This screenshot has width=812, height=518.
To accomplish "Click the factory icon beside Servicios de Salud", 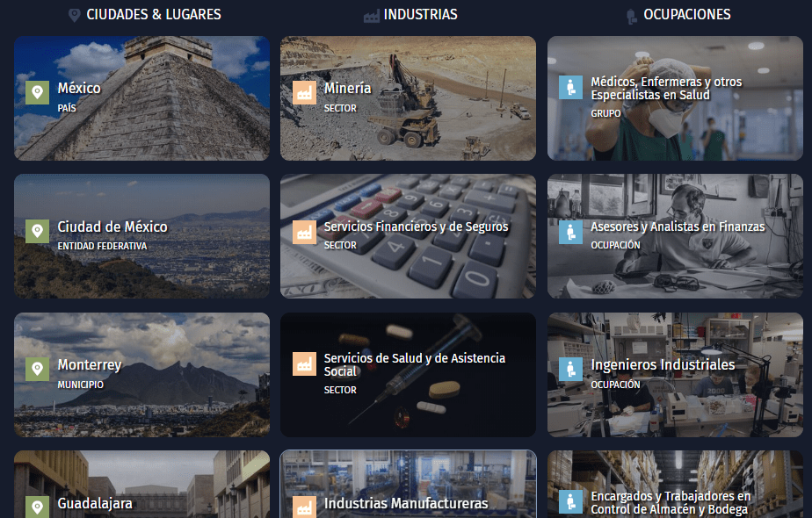I will click(304, 363).
